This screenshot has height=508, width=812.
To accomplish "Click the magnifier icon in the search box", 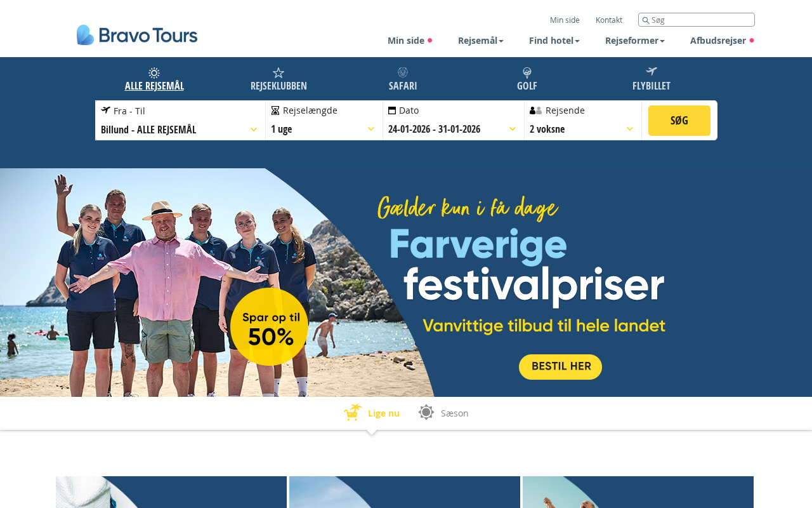I will click(646, 20).
